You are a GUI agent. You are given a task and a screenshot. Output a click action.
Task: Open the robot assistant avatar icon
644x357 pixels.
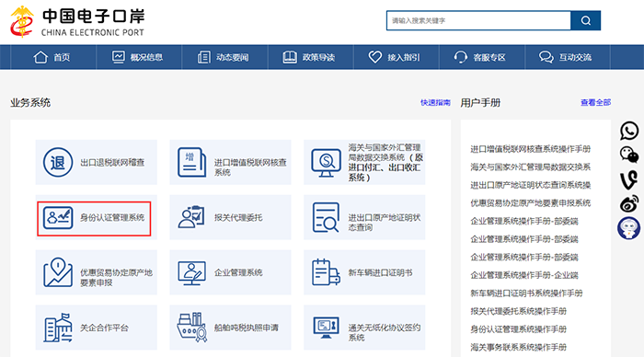point(628,228)
